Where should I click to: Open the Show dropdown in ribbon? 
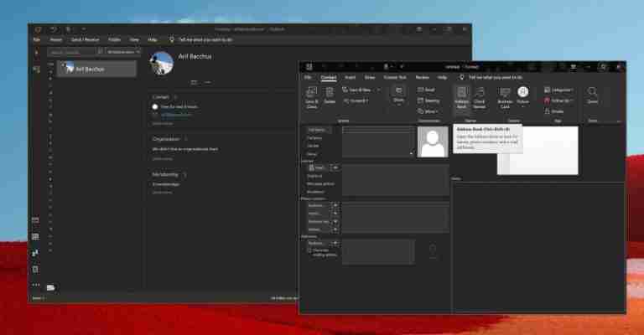click(x=397, y=95)
